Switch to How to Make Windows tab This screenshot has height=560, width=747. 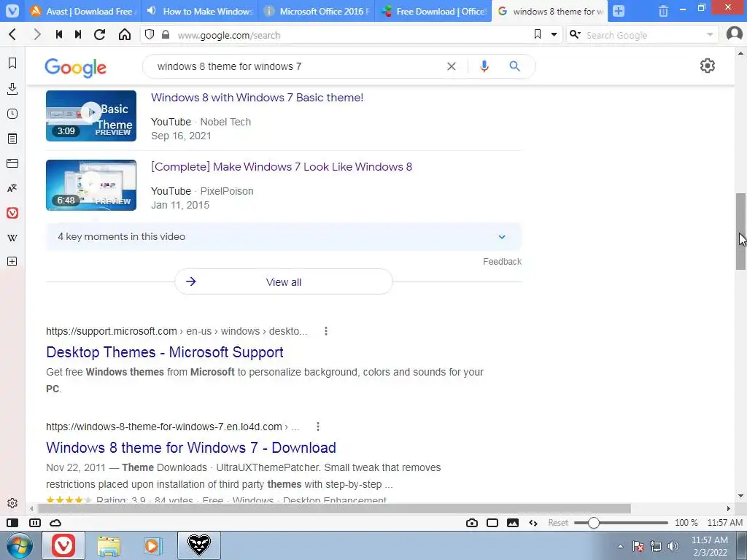pos(199,11)
